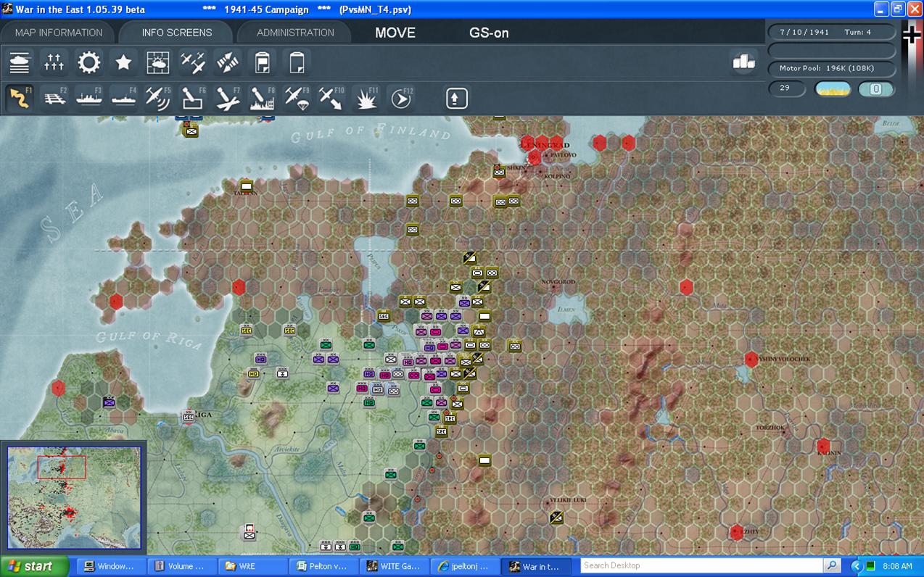Image resolution: width=924 pixels, height=577 pixels.
Task: Show the weather map icon
Action: click(x=158, y=63)
